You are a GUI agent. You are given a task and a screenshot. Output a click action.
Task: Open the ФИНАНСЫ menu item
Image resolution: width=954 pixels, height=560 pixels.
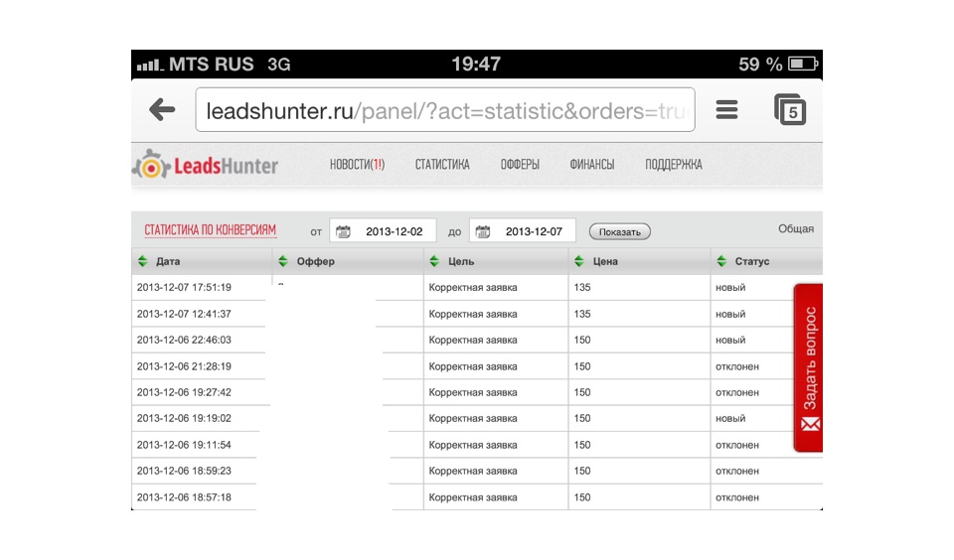(592, 165)
